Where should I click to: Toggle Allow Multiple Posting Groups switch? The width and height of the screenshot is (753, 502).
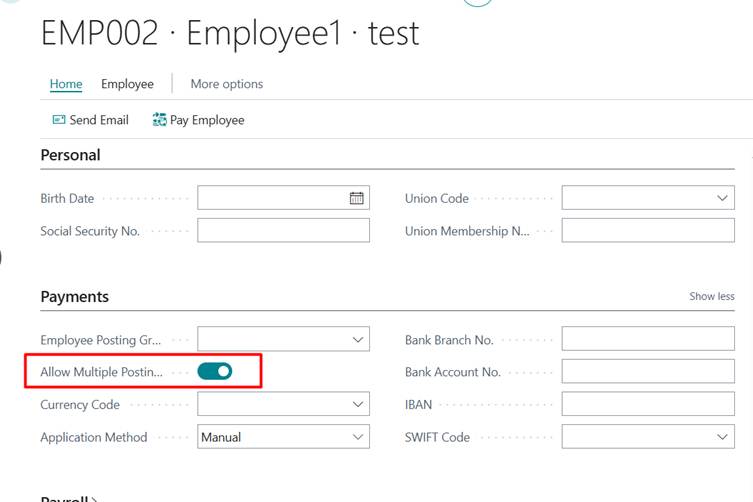click(x=215, y=371)
